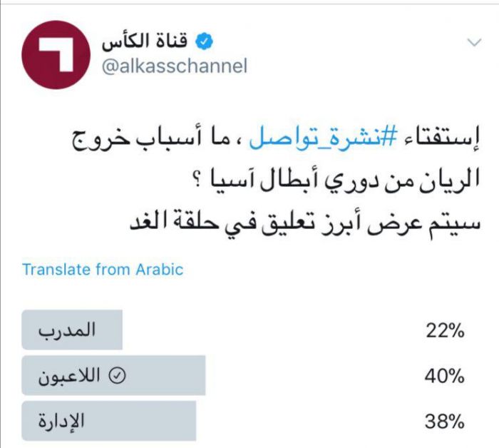Open the قناة الكأس account name
The width and height of the screenshot is (499, 448).
click(x=149, y=41)
